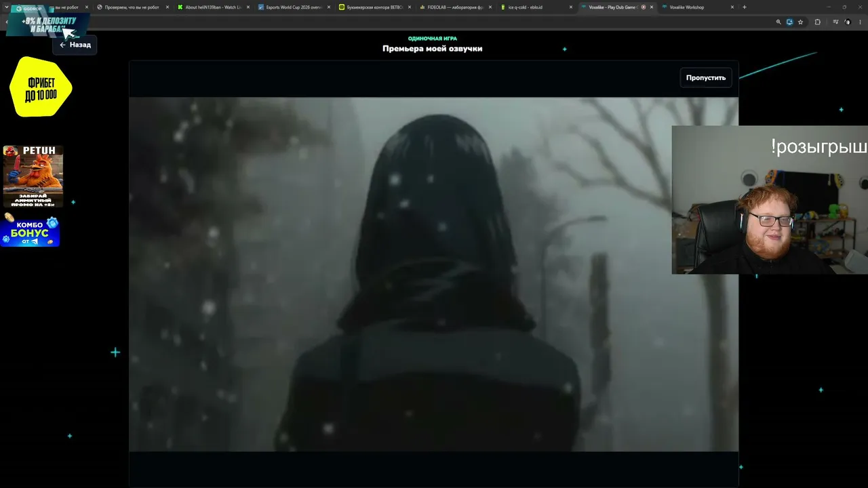The width and height of the screenshot is (868, 488).
Task: Open the browser extensions puzzle icon
Action: coord(817,22)
